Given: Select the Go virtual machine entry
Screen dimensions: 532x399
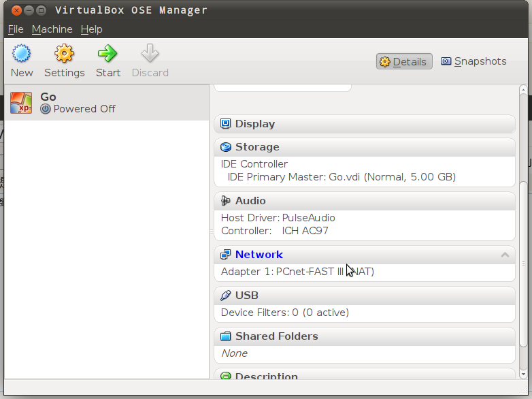Looking at the screenshot, I should pyautogui.click(x=107, y=103).
